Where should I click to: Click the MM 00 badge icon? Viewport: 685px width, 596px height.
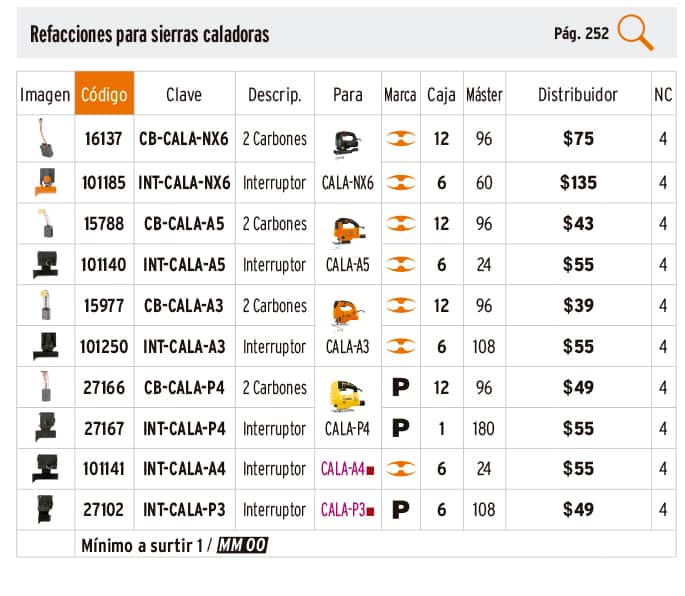click(x=242, y=545)
